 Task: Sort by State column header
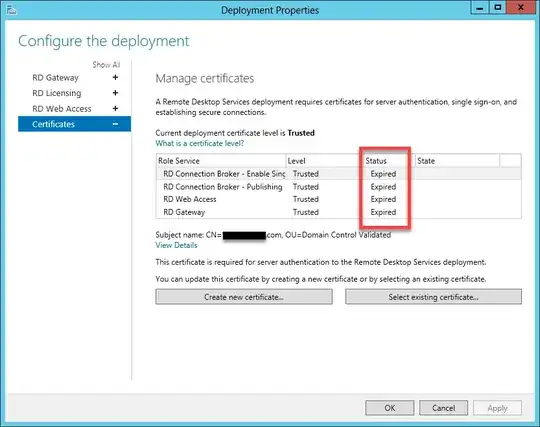pyautogui.click(x=457, y=161)
